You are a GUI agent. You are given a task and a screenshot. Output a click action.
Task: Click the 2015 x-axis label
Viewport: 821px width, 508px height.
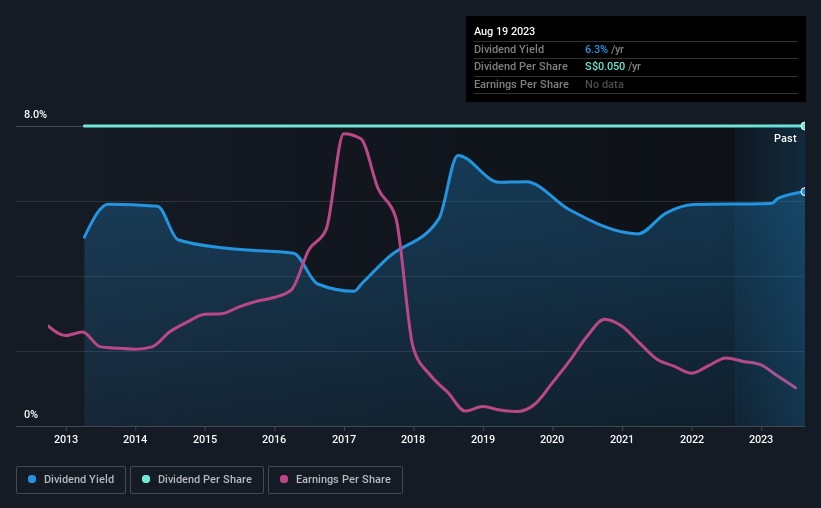(205, 439)
